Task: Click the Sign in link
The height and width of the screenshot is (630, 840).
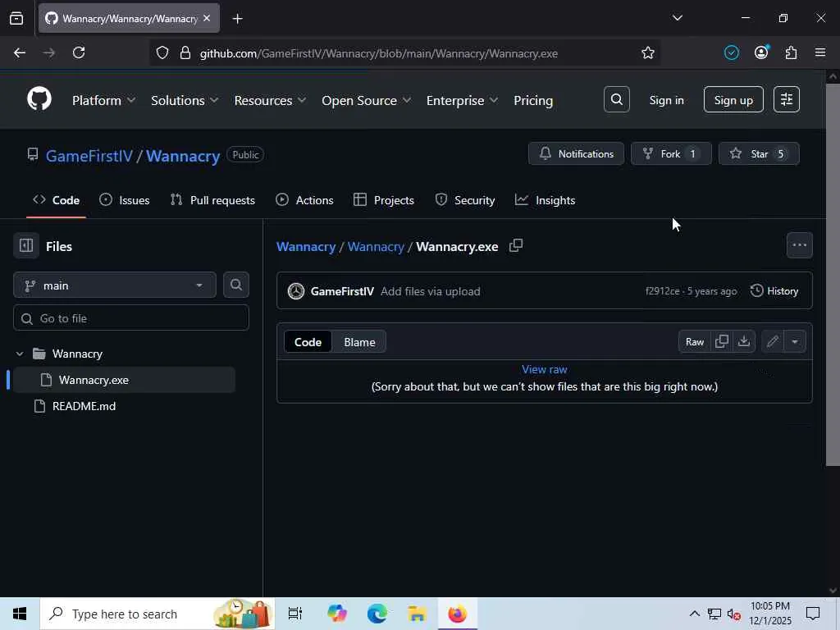Action: (666, 100)
